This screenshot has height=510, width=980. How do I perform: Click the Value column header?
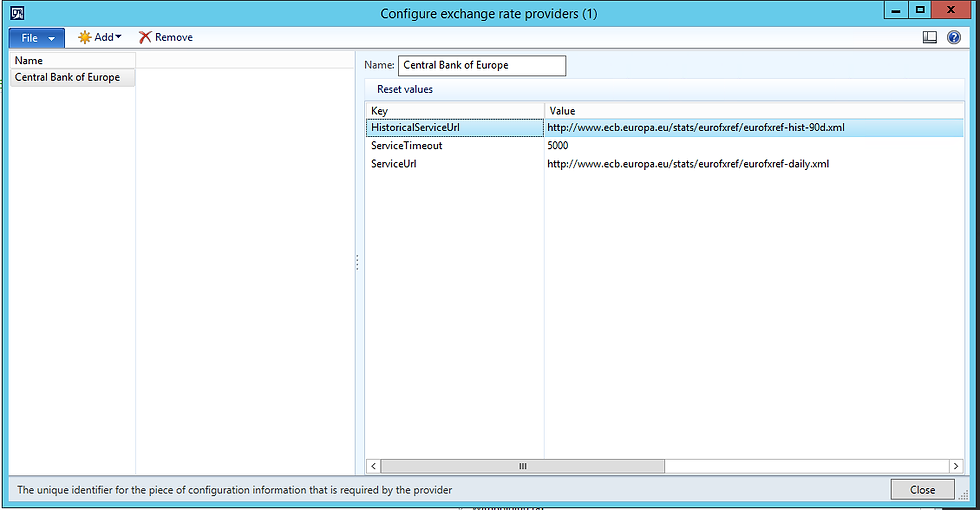(754, 111)
